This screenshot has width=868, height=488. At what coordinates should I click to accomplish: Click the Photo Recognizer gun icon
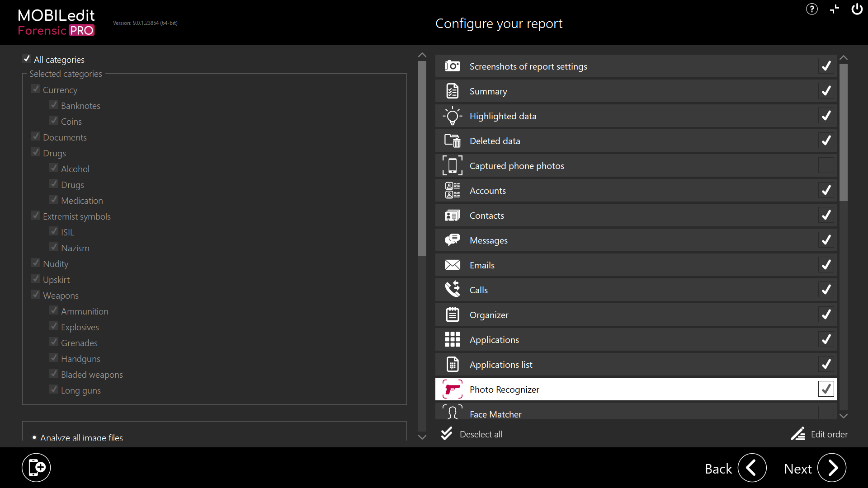click(452, 389)
